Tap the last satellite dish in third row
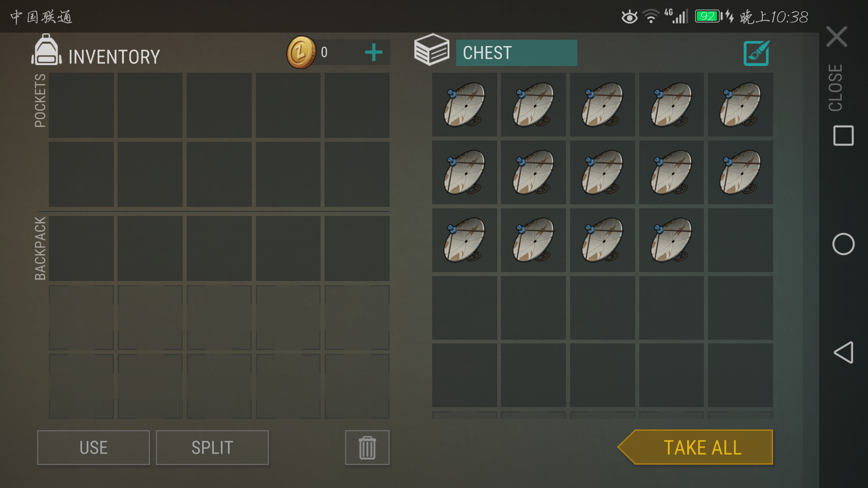 [x=671, y=240]
